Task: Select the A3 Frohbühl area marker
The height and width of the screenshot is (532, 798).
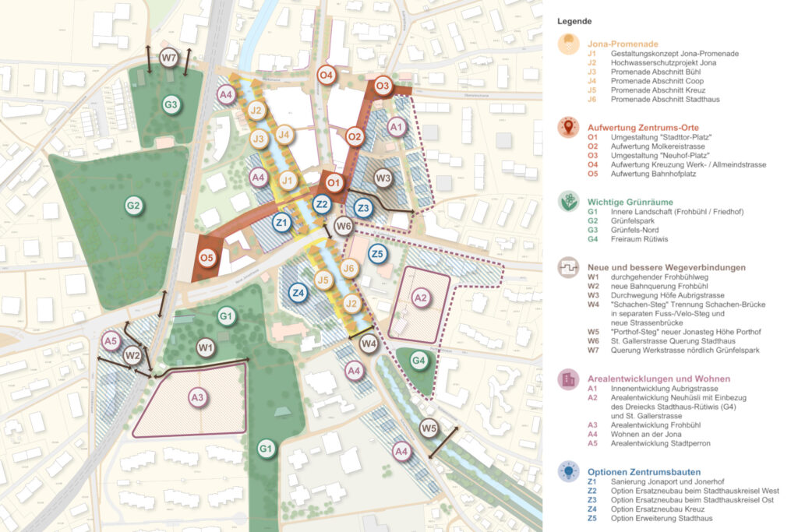Action: (197, 398)
